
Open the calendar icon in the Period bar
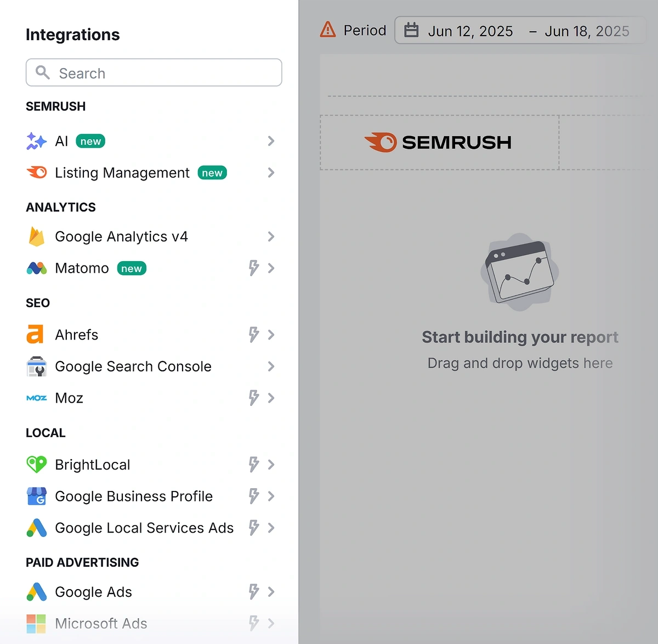point(411,31)
